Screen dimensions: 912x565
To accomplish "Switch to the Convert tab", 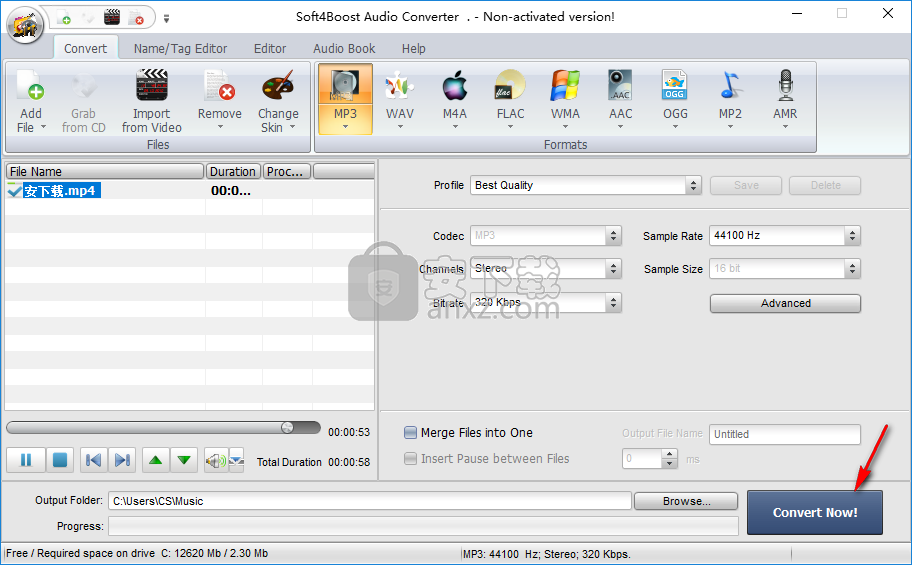I will pyautogui.click(x=86, y=48).
